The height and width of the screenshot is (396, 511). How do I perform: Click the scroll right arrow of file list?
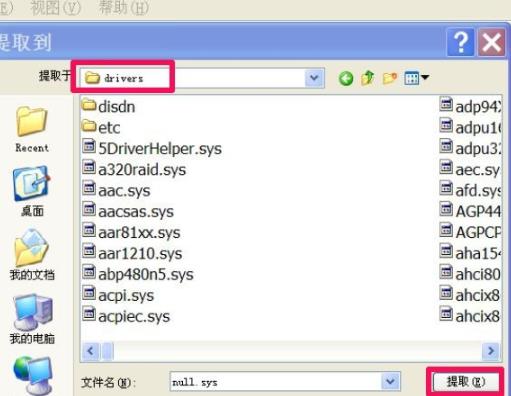click(491, 351)
